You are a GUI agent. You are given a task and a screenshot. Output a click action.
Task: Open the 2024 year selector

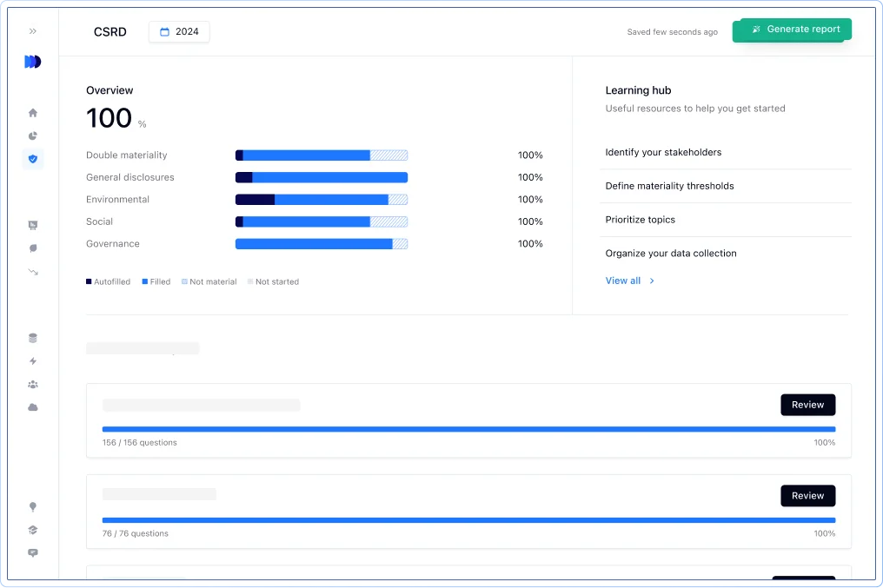coord(179,31)
